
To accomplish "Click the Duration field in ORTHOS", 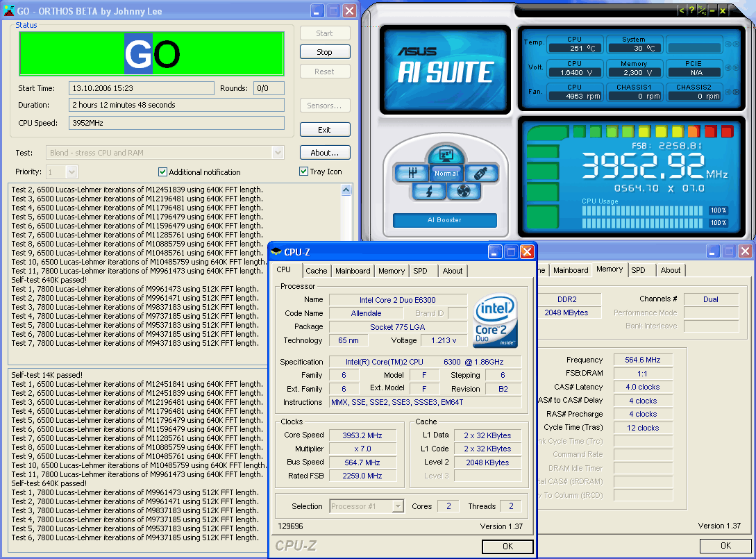I will (176, 105).
